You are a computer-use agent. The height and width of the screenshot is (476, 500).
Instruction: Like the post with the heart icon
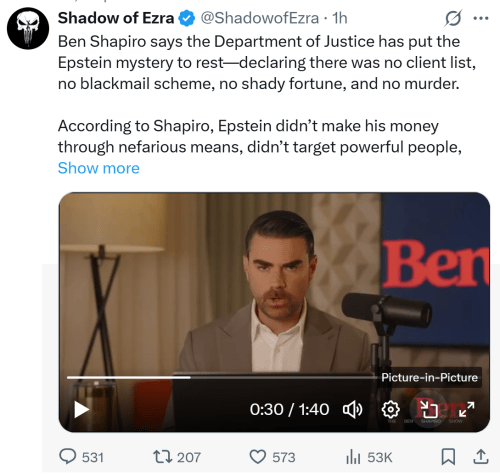[x=258, y=457]
